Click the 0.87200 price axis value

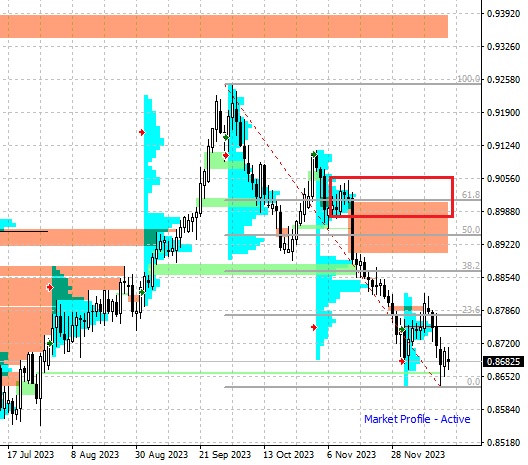tap(504, 343)
